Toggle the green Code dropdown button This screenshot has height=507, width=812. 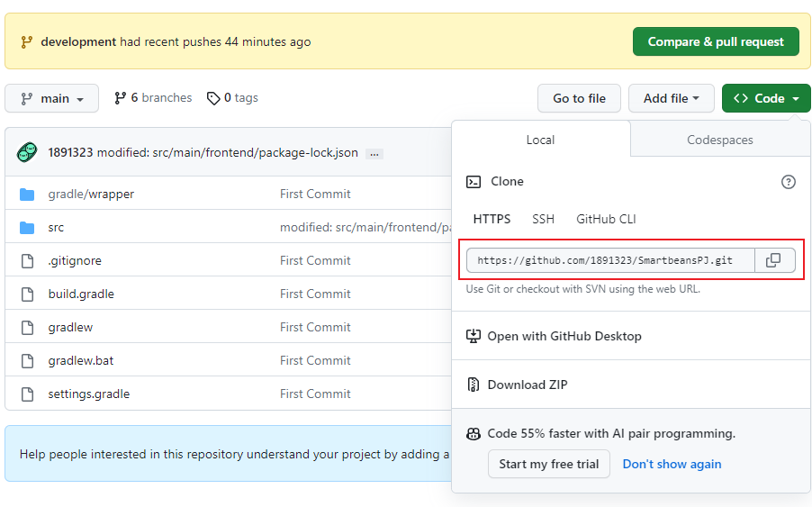coord(766,98)
